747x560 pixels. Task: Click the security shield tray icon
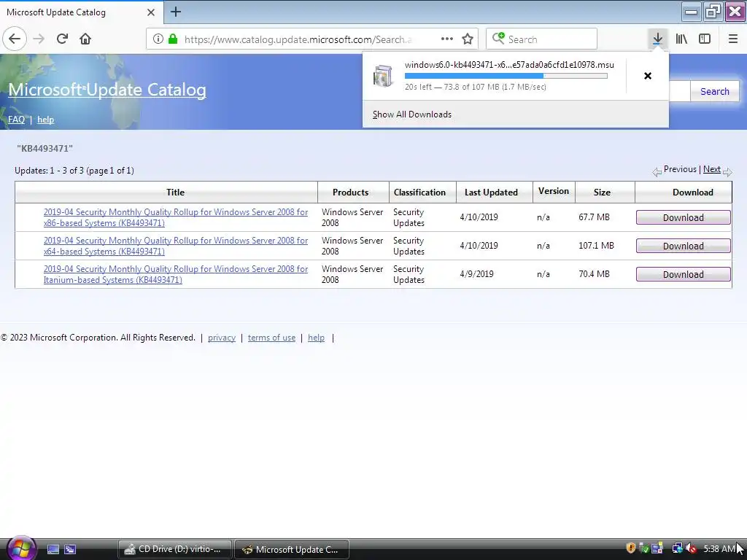click(x=631, y=548)
